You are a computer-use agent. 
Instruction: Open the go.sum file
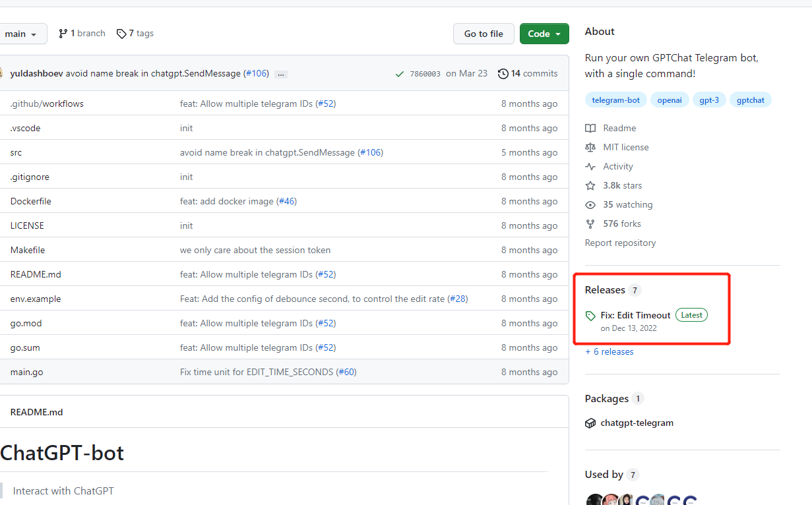click(26, 347)
